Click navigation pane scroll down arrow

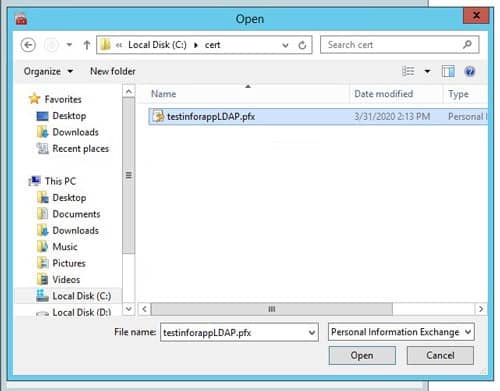tap(129, 309)
